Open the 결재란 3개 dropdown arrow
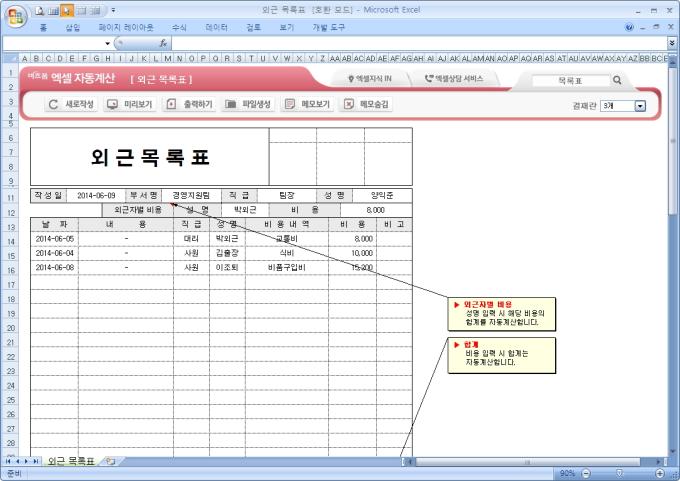This screenshot has height=481, width=680. pyautogui.click(x=640, y=106)
